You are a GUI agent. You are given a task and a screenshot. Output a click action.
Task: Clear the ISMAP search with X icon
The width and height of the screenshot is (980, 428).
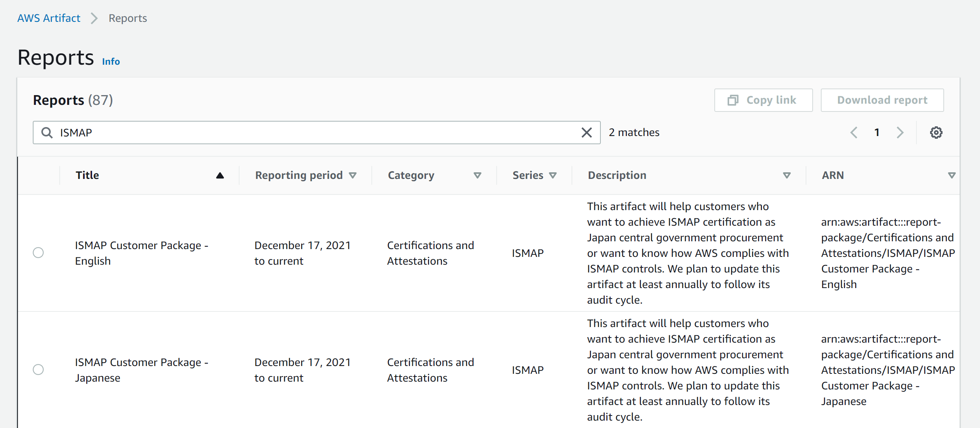(x=586, y=133)
